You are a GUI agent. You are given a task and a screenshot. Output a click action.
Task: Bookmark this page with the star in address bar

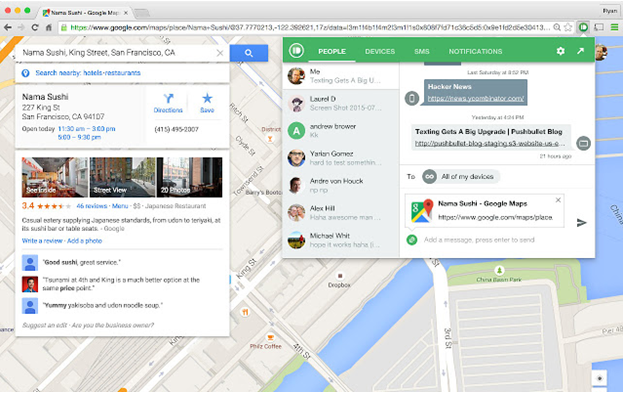tap(568, 28)
